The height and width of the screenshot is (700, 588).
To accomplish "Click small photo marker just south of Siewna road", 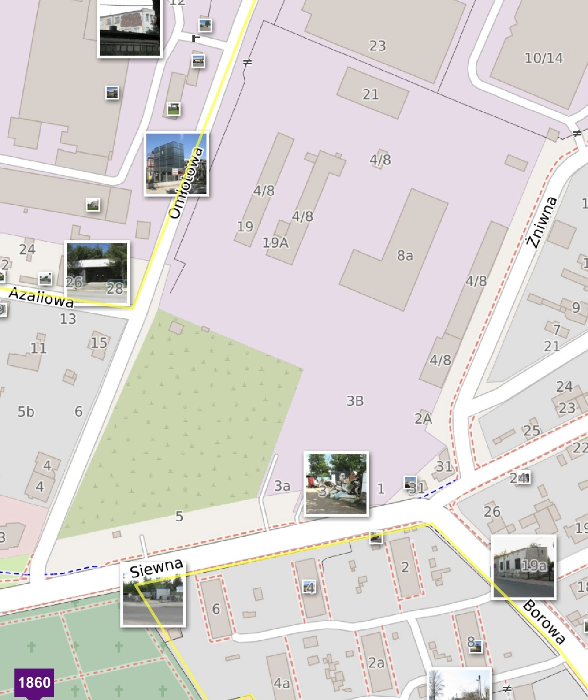I will click(376, 537).
